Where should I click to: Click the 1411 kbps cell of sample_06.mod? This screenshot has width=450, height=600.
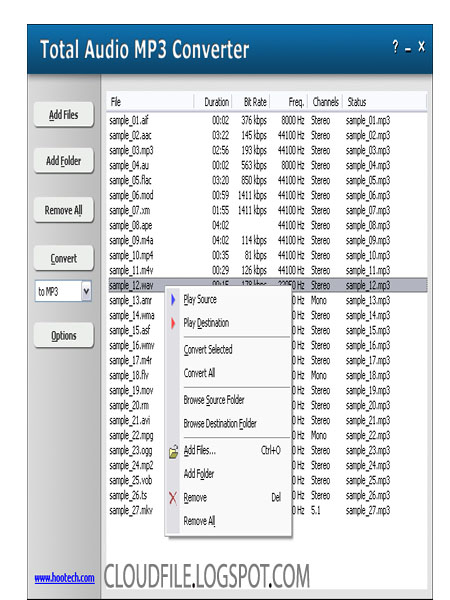pos(252,196)
